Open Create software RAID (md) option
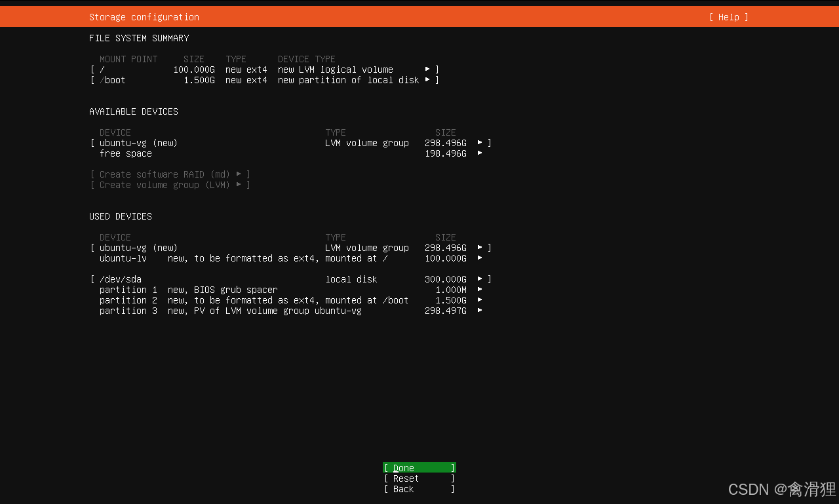Screen dimensions: 839x504 (x=170, y=174)
